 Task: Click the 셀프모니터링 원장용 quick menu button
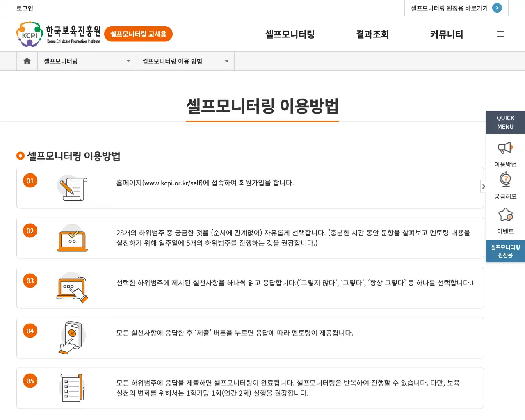505,251
